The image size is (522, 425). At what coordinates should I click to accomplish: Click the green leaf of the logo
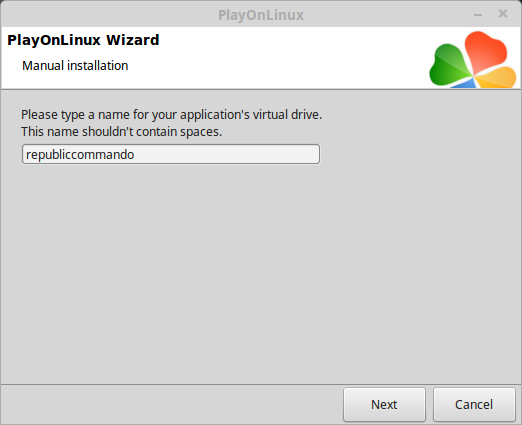tap(449, 65)
